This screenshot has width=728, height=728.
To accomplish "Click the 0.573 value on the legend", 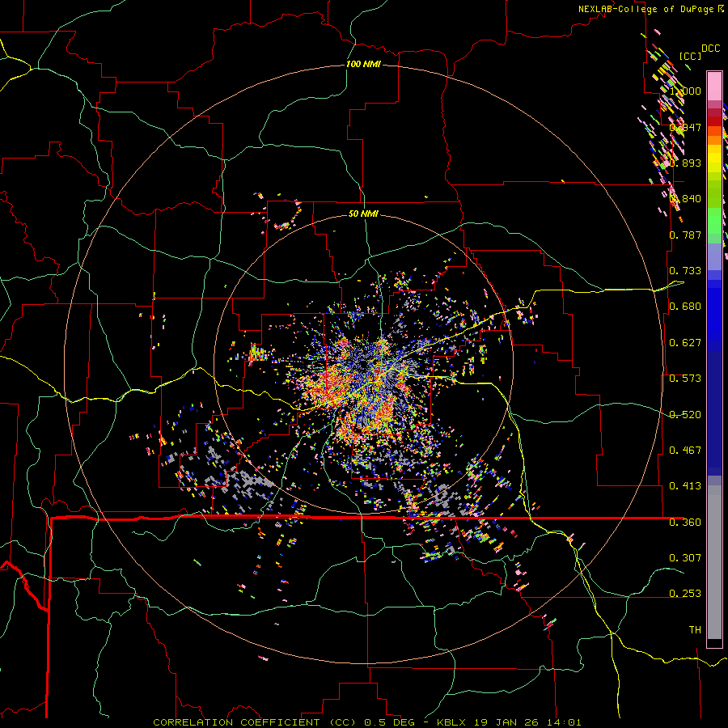I will pos(685,379).
